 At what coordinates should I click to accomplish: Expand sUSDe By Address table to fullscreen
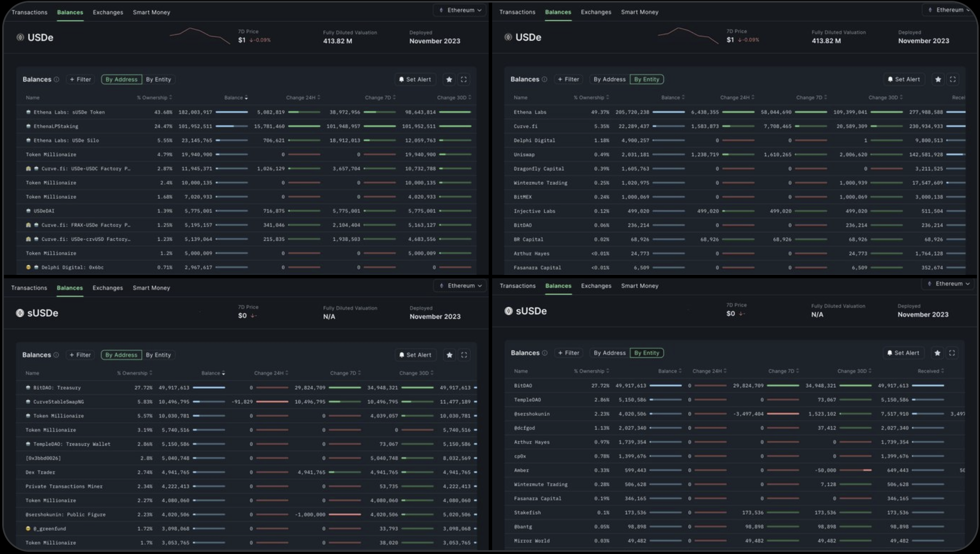click(464, 355)
